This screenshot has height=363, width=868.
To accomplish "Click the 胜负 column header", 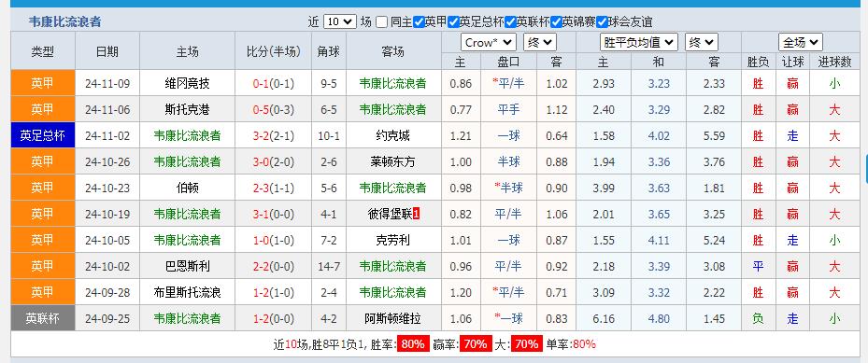I will (758, 63).
